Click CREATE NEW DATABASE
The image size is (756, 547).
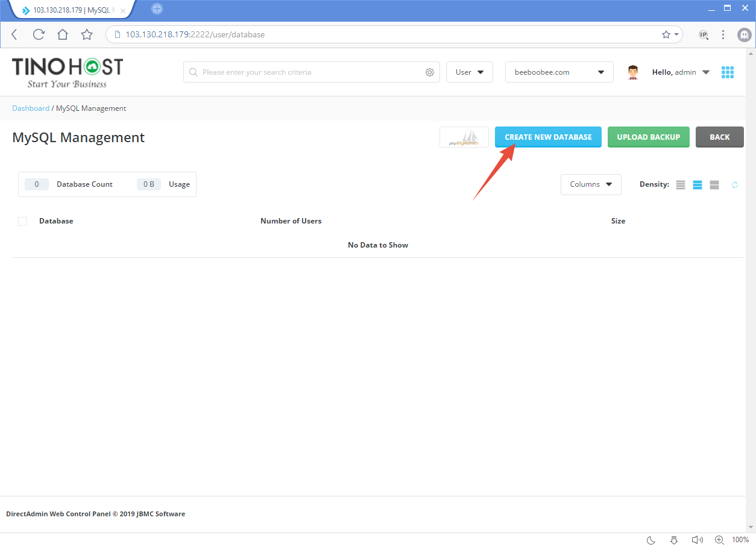547,137
